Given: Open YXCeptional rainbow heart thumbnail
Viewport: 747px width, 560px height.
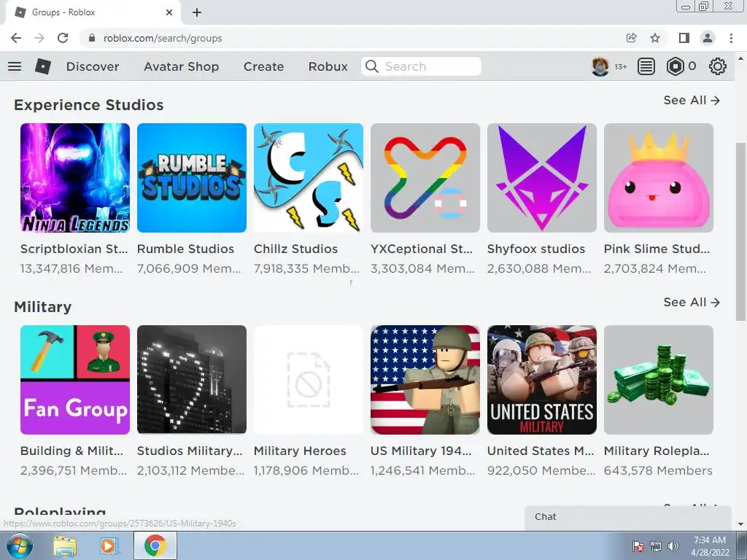Looking at the screenshot, I should click(425, 178).
